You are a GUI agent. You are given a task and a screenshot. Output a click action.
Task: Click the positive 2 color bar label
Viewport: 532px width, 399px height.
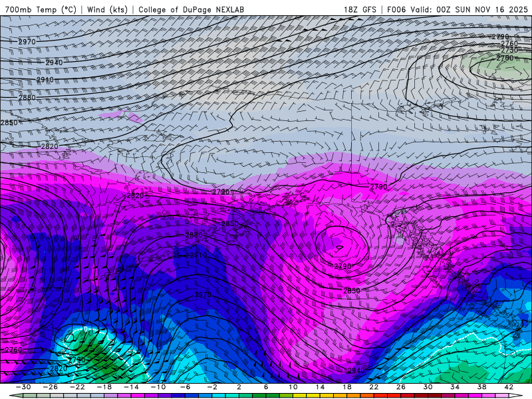[x=239, y=387]
